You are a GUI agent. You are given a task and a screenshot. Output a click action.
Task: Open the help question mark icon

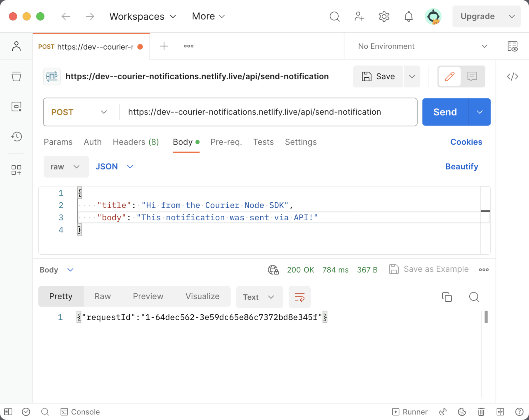pos(519,412)
